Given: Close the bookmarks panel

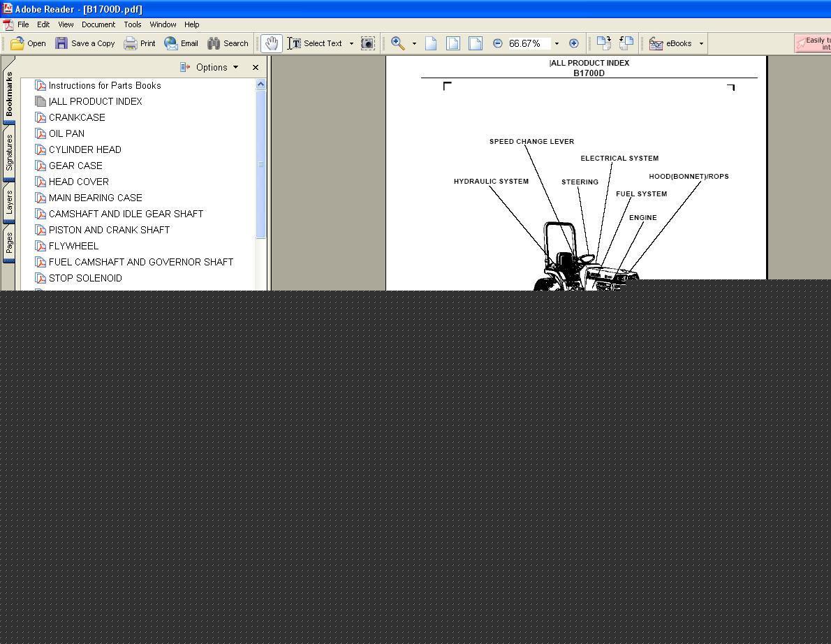Looking at the screenshot, I should tap(256, 67).
